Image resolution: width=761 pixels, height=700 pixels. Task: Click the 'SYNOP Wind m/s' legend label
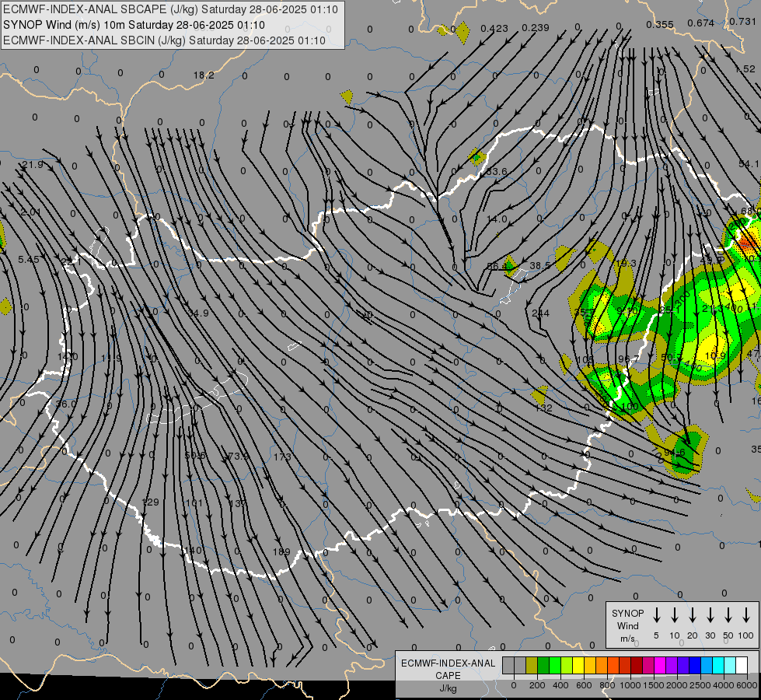pos(627,625)
